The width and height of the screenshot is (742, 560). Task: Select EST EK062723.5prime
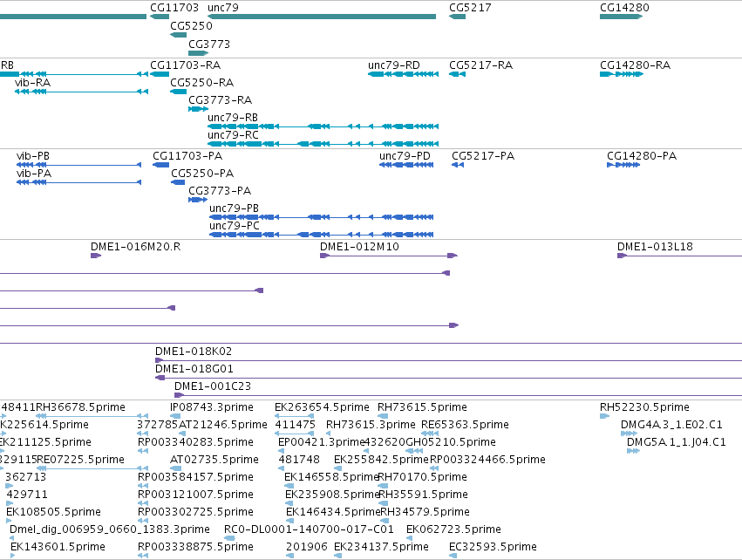pos(409,539)
